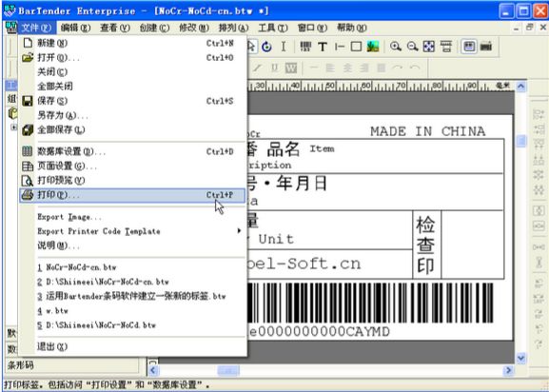
Task: Click the zoom in magnifier icon
Action: [x=396, y=47]
